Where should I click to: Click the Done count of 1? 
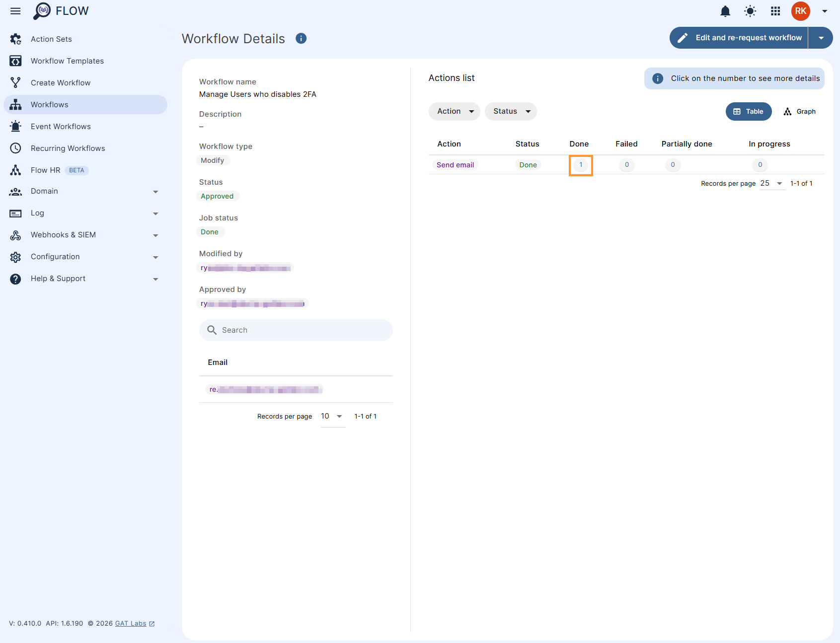[x=580, y=165]
